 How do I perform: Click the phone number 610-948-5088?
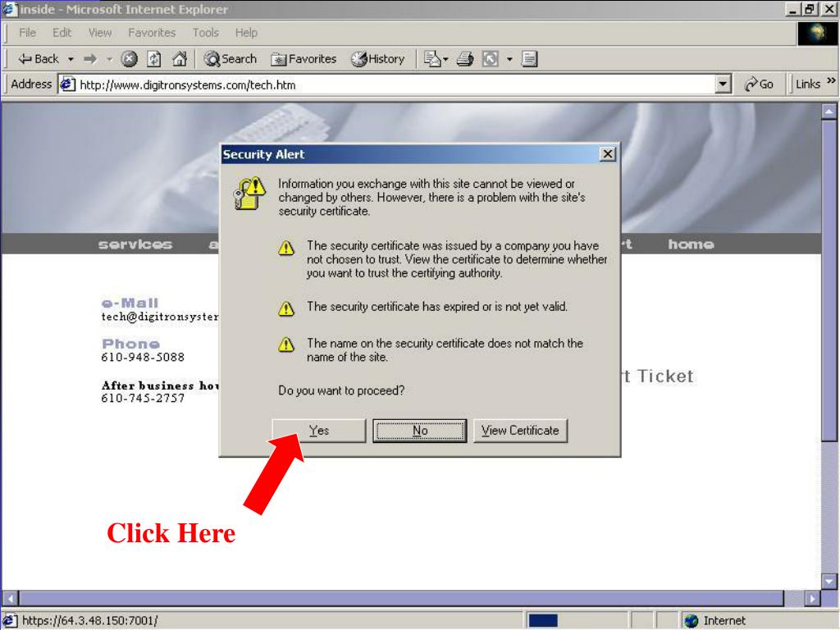[143, 358]
